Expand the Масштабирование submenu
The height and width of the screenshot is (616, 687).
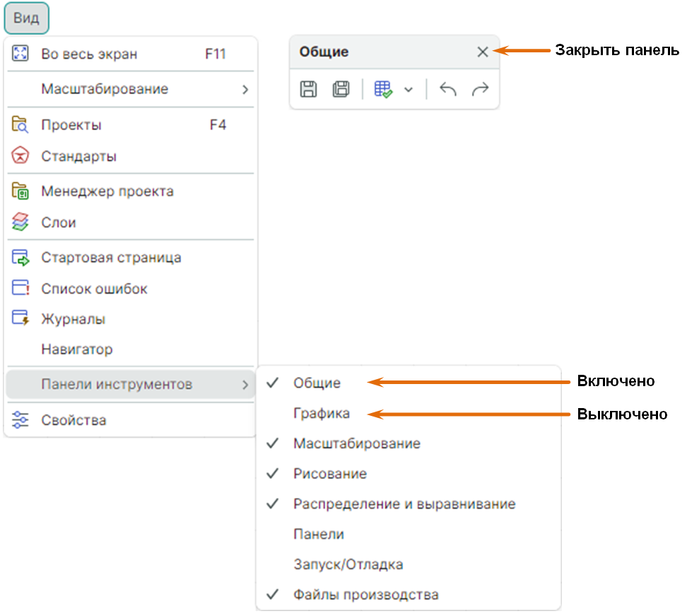tap(245, 90)
